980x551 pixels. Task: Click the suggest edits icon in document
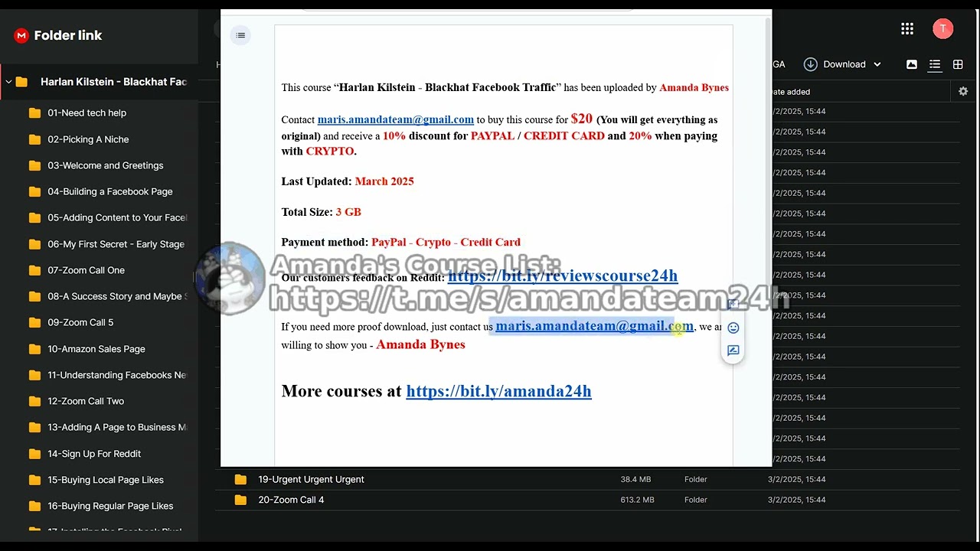pyautogui.click(x=733, y=350)
